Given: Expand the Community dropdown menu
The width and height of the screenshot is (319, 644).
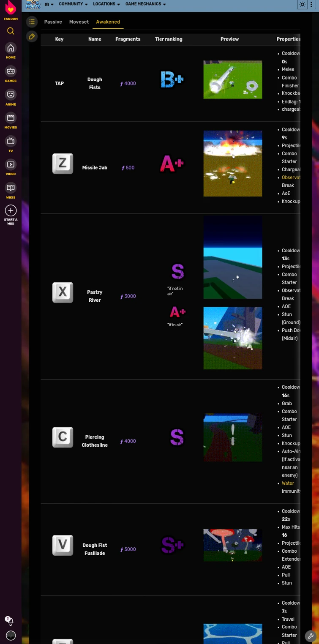Looking at the screenshot, I should pos(73,4).
